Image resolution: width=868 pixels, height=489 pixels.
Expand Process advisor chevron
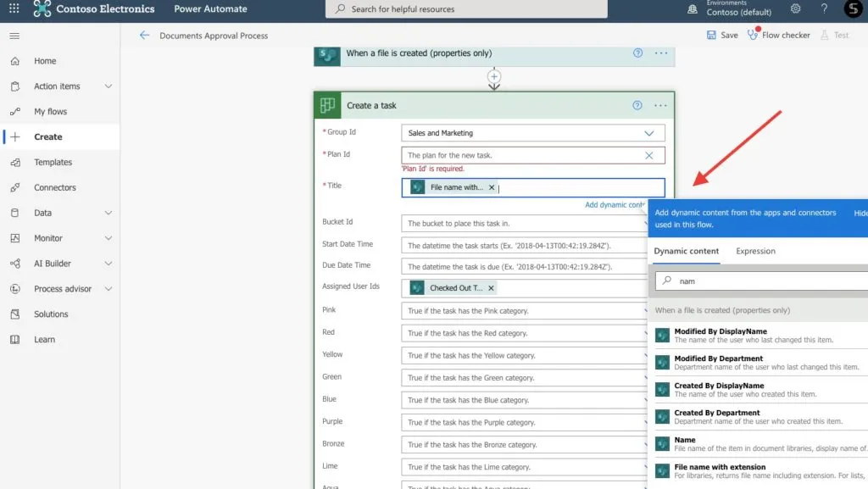[x=108, y=289]
